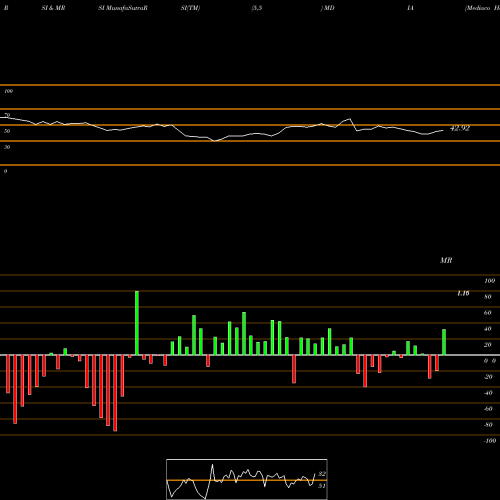The height and width of the screenshot is (500, 500).
Task: Click the SI(TM) header text
Action: [190, 8]
